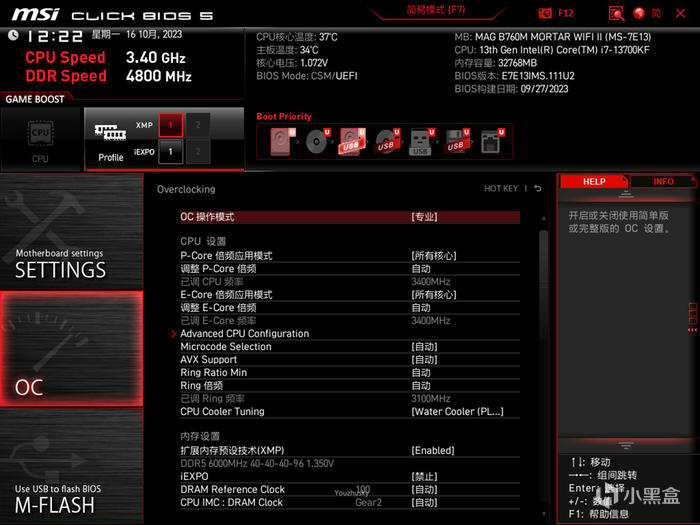Enable iEXPO profile 2
This screenshot has height=525, width=700.
[x=198, y=152]
